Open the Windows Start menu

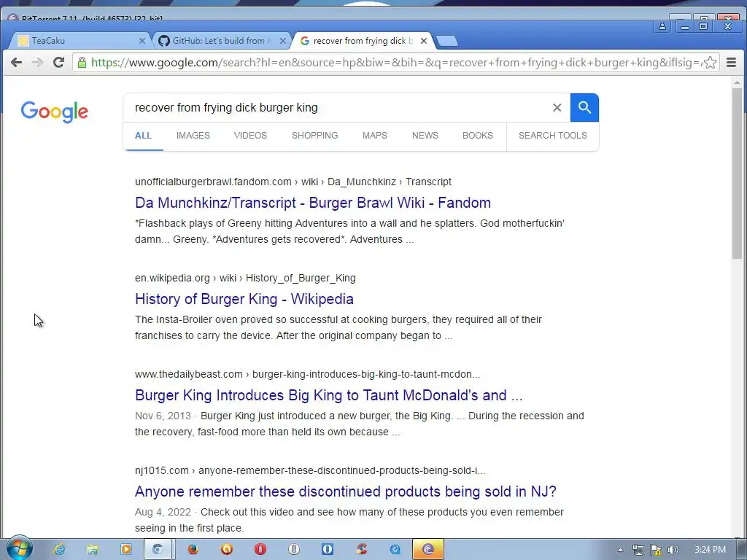[19, 548]
